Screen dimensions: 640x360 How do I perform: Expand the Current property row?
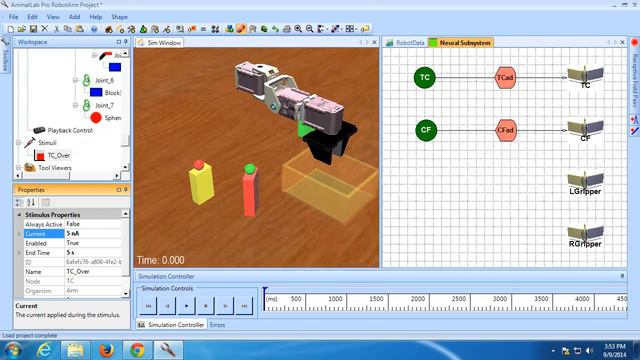coord(19,234)
